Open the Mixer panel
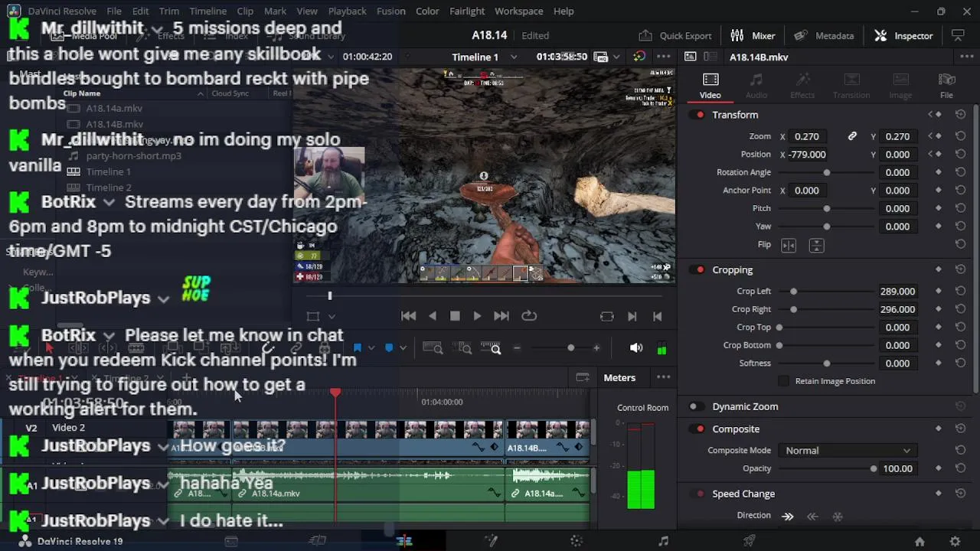 (753, 35)
